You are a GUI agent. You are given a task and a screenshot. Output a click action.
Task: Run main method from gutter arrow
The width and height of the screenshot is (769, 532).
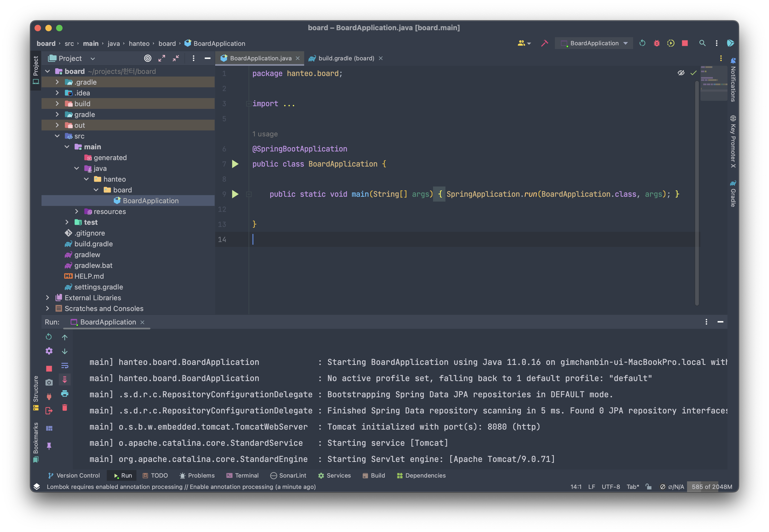[x=235, y=194]
